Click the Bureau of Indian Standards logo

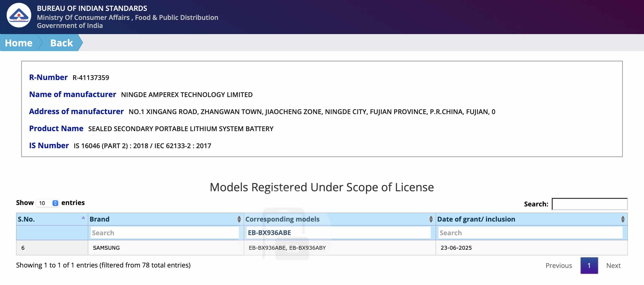(x=19, y=15)
